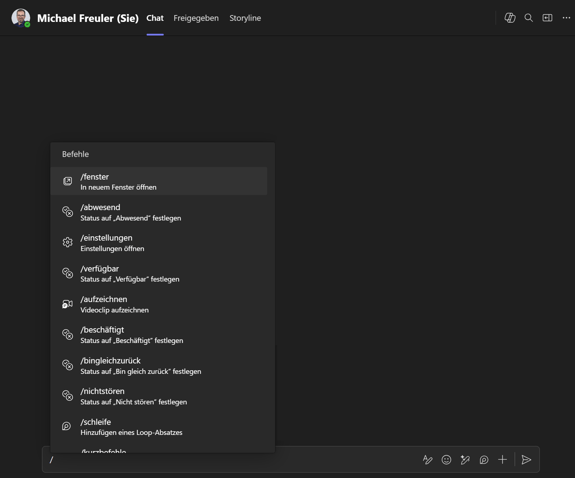575x478 pixels.
Task: Click the gear icon beside /einstellungen
Action: tap(67, 242)
